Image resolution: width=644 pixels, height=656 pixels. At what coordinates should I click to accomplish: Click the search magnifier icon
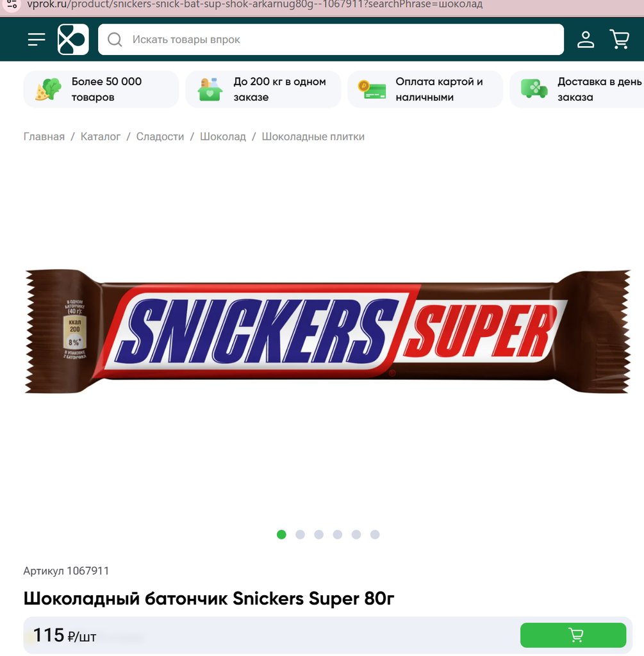[x=115, y=40]
